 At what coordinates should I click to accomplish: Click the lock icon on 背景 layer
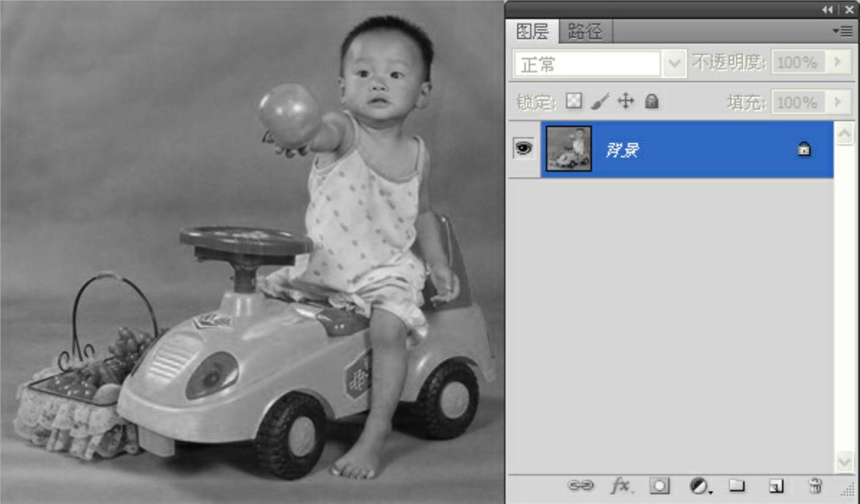(804, 149)
